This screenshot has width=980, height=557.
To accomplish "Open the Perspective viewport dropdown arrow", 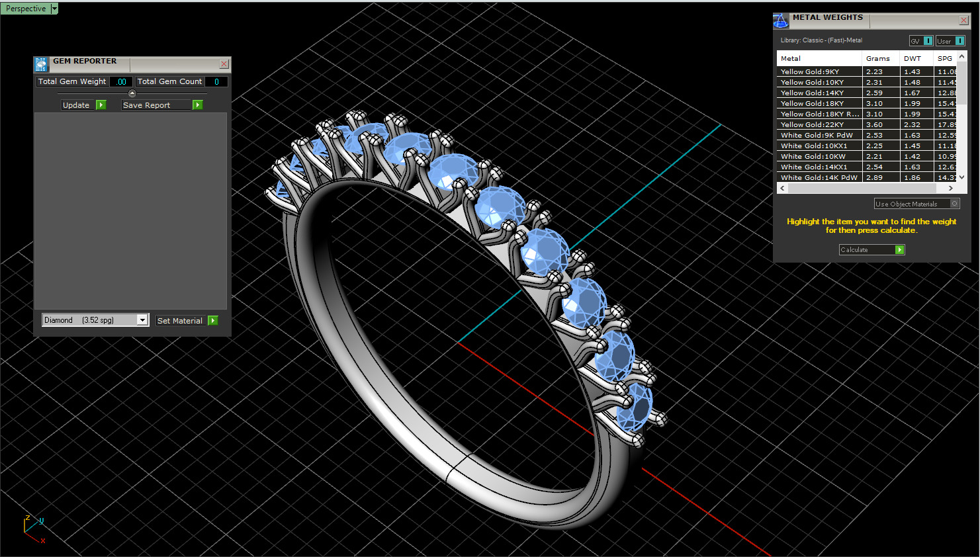I will pyautogui.click(x=54, y=9).
